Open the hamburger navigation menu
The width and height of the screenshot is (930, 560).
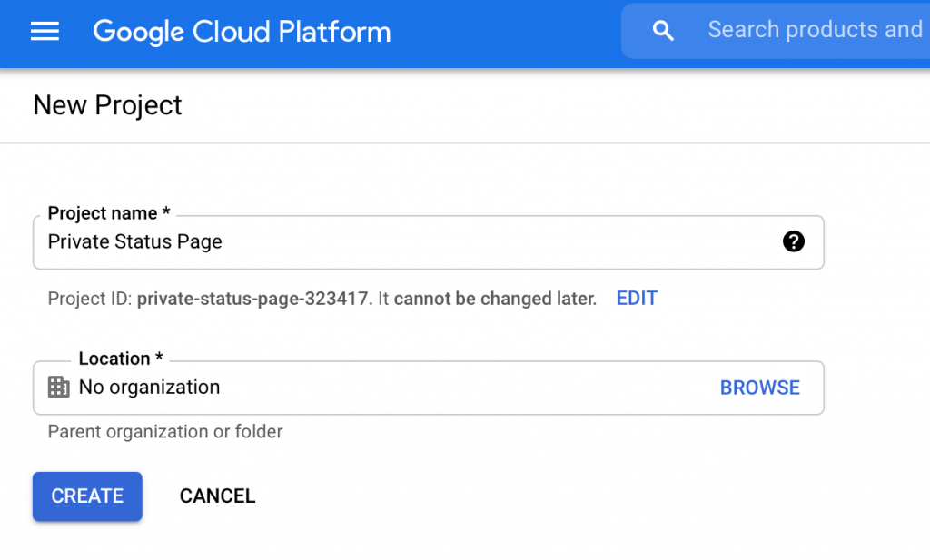(45, 31)
